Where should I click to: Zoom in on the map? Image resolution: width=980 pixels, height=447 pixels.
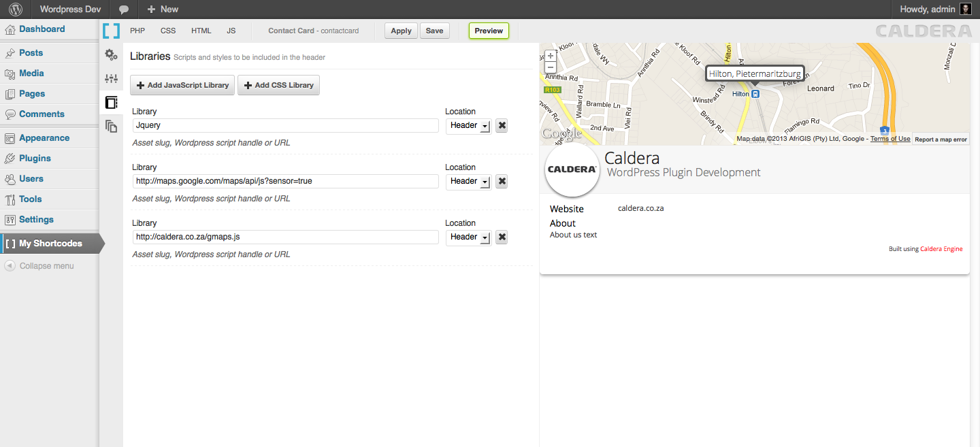[551, 56]
